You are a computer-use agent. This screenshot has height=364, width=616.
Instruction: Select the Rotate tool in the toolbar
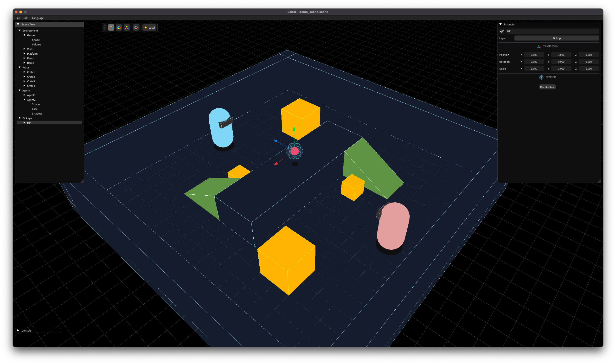119,27
